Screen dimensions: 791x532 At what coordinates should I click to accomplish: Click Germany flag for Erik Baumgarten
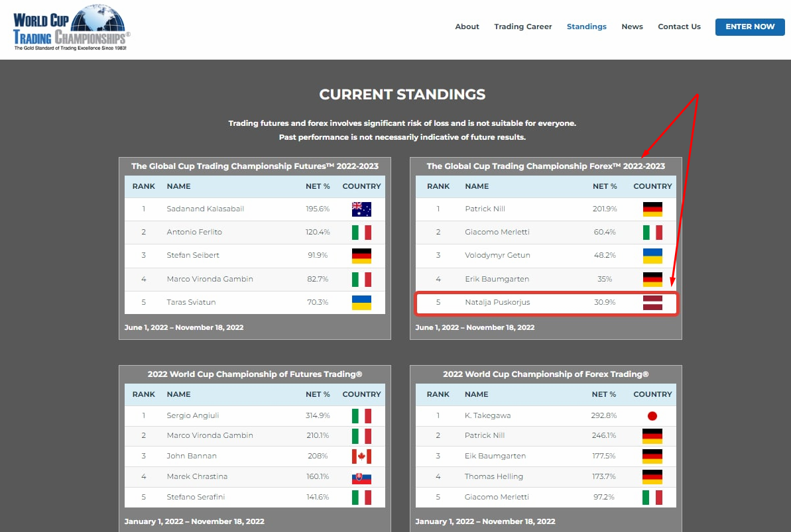(652, 279)
